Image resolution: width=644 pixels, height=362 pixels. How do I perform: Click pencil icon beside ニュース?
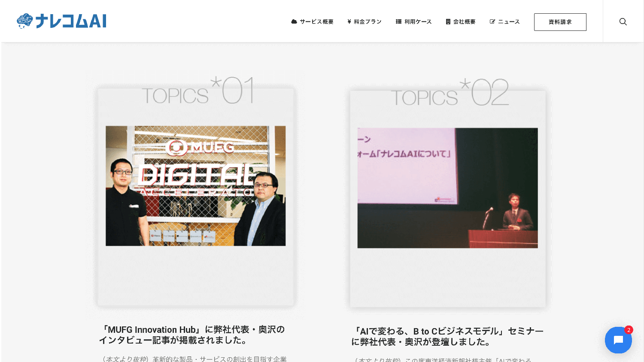(492, 21)
